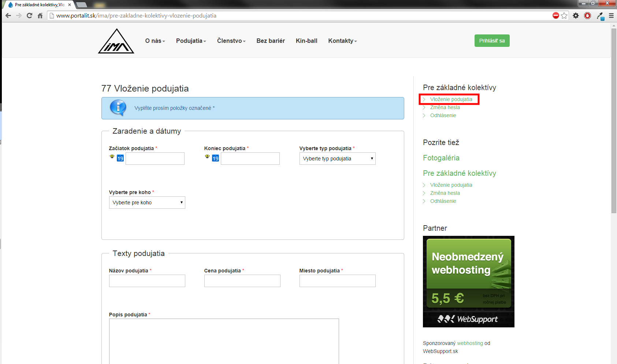Viewport: 617px width, 364px height.
Task: Click the browser back arrow
Action: [8, 15]
